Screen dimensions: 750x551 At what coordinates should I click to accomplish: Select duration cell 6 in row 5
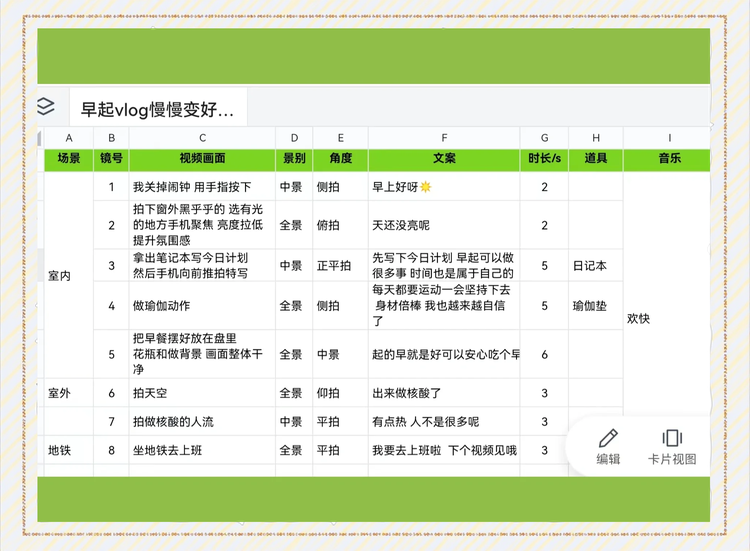[x=544, y=354]
